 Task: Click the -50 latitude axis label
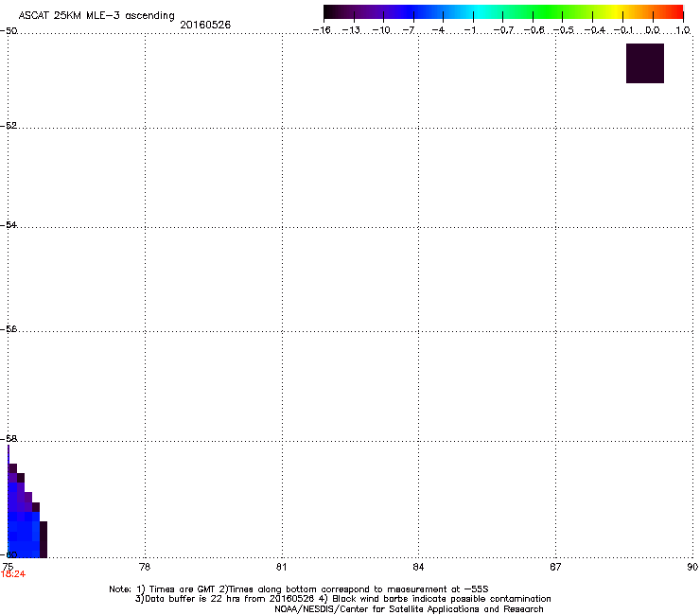9,31
